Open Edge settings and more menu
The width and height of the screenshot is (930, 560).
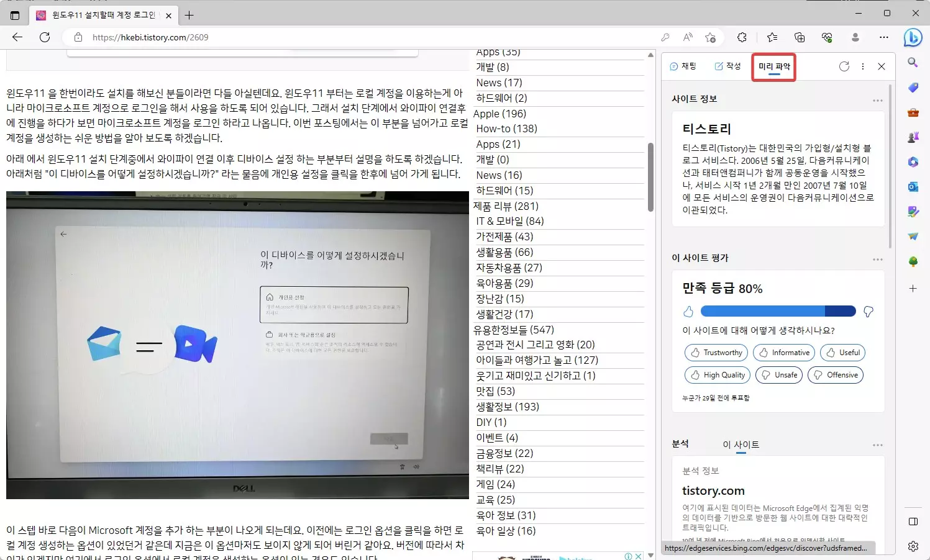click(884, 37)
